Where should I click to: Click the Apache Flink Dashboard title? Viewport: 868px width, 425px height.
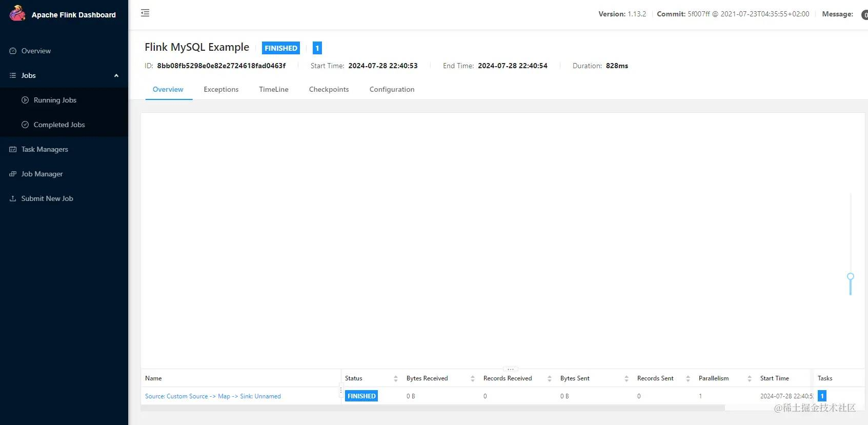tap(74, 15)
